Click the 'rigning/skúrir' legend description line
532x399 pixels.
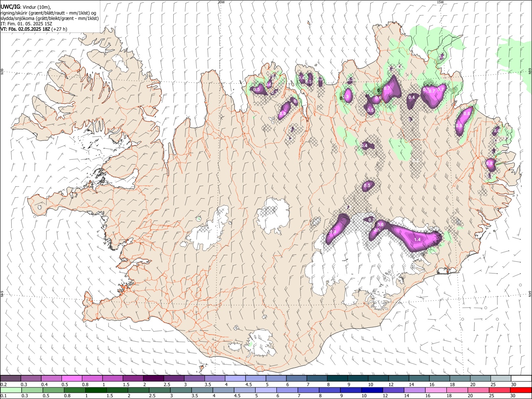[48, 13]
